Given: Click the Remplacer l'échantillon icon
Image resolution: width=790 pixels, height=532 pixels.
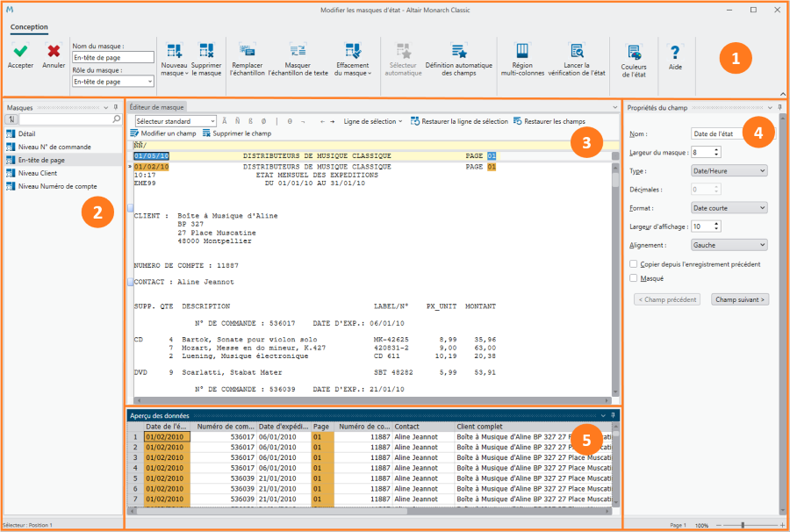Looking at the screenshot, I should pyautogui.click(x=247, y=51).
